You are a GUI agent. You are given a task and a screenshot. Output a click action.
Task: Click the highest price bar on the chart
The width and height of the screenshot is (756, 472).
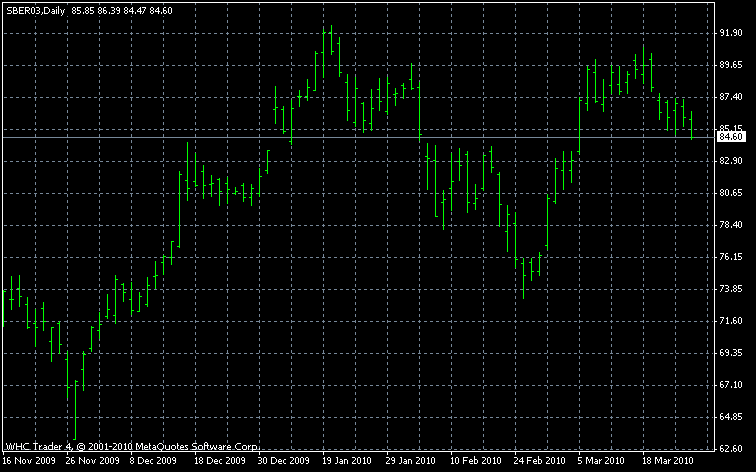coord(326,40)
